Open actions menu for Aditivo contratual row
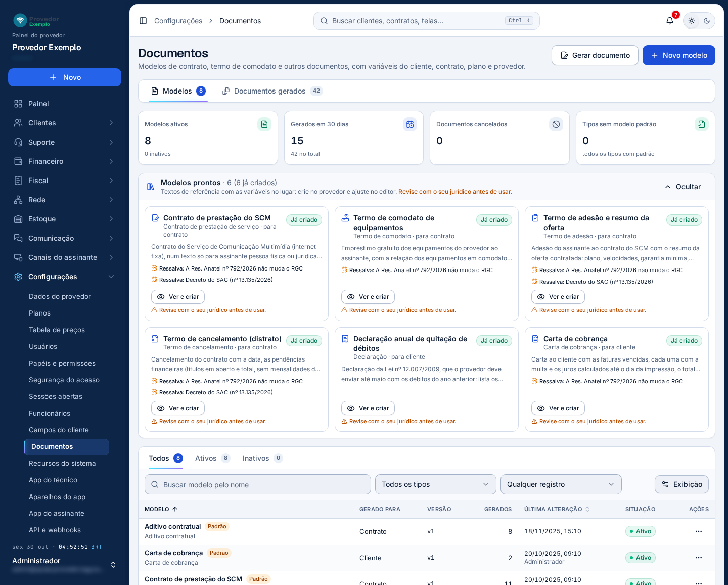This screenshot has width=728, height=585. (x=699, y=531)
